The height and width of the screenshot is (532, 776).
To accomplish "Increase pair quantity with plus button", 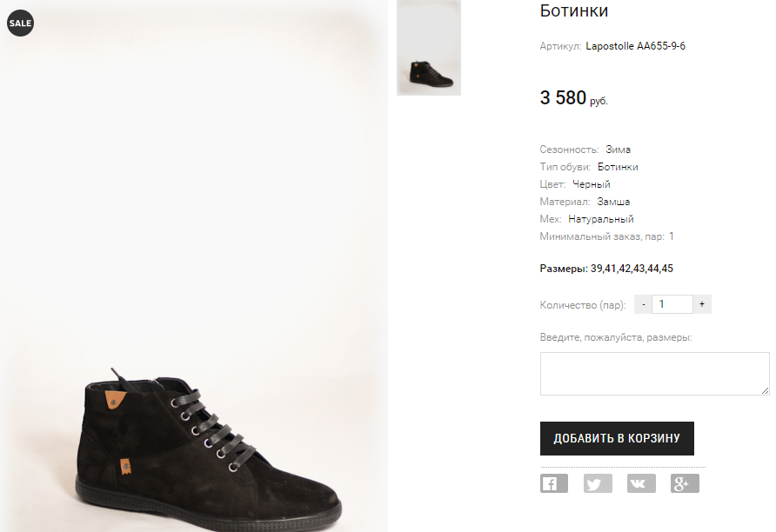I will [x=702, y=304].
